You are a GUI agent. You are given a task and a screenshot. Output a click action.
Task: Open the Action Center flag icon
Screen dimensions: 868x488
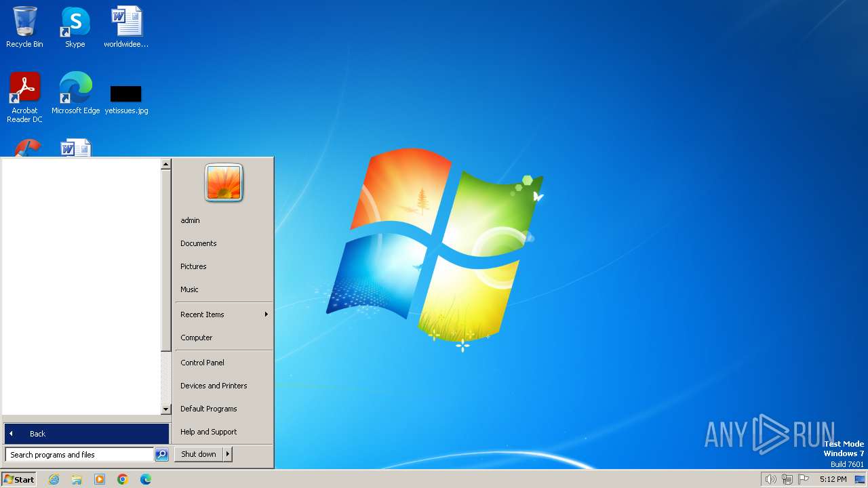(804, 479)
